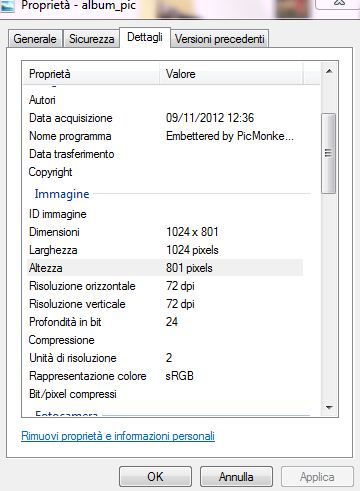Confirm with the OK button
Screen dimensions: 360x491
tap(155, 477)
